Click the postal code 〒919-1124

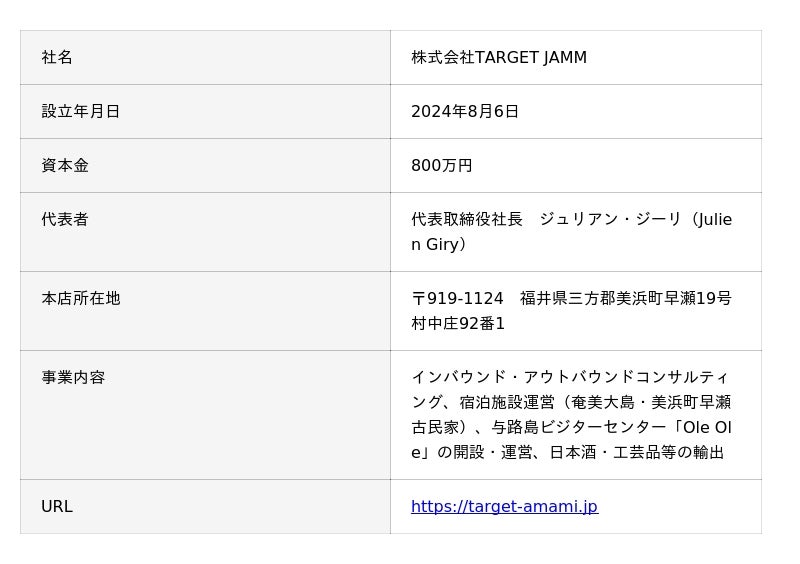[458, 299]
